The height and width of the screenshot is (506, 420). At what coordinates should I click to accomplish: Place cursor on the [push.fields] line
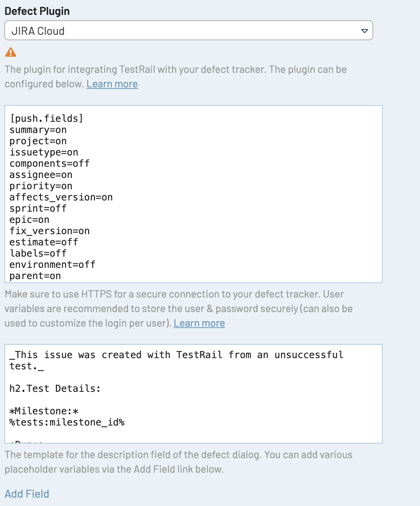(46, 119)
